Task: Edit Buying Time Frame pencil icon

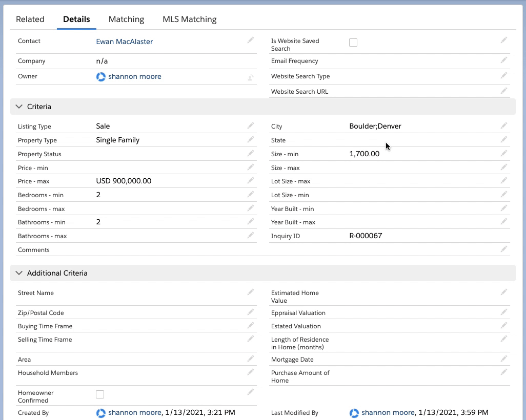Action: pos(251,325)
